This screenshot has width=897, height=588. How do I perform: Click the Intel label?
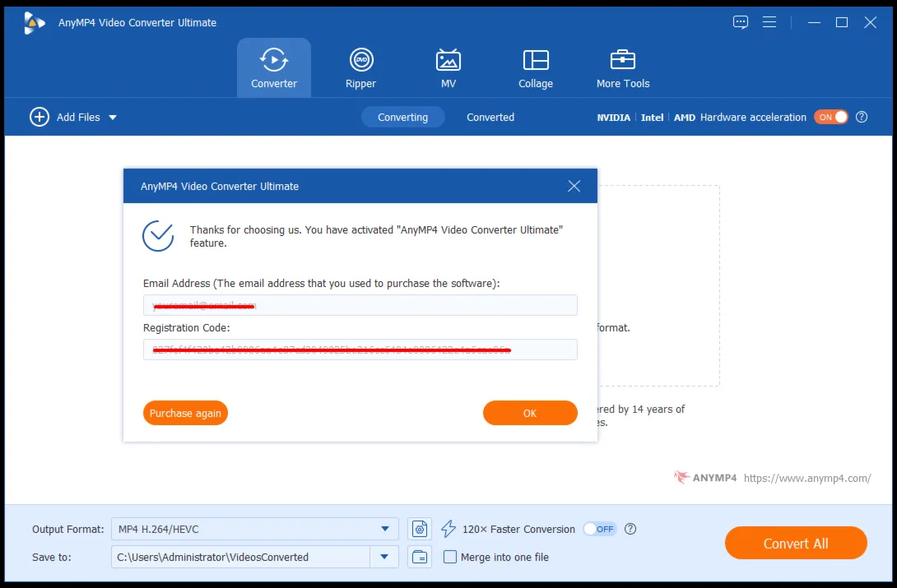652,117
